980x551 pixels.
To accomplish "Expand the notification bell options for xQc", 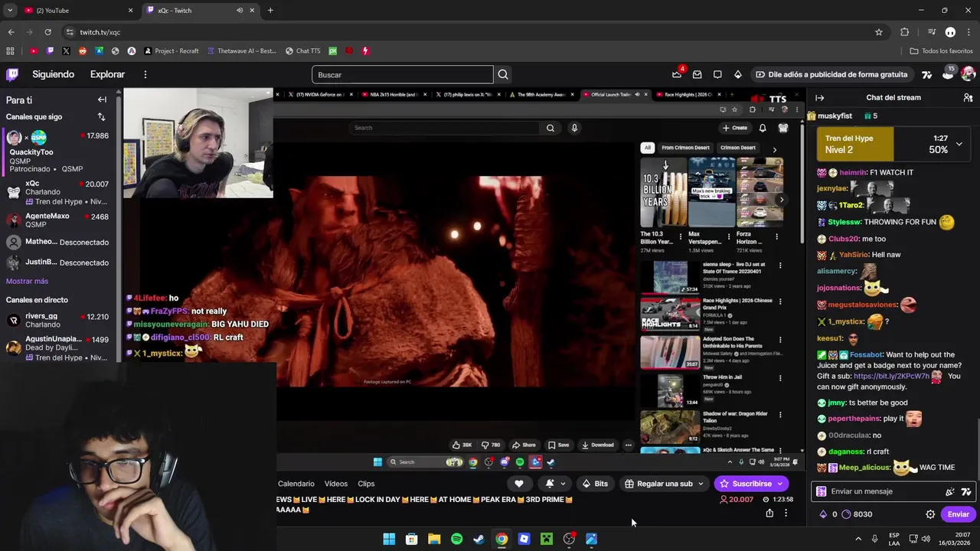I will tap(563, 484).
